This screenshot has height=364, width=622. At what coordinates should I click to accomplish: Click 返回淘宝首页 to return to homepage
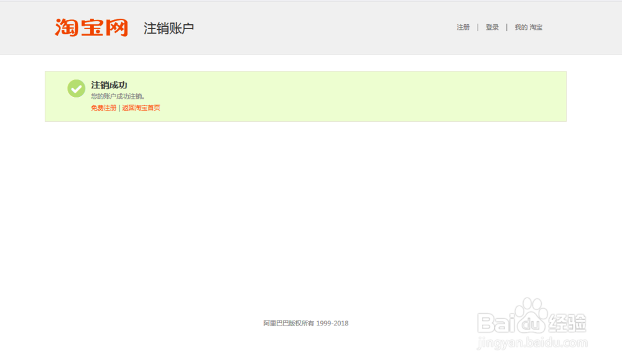point(141,107)
